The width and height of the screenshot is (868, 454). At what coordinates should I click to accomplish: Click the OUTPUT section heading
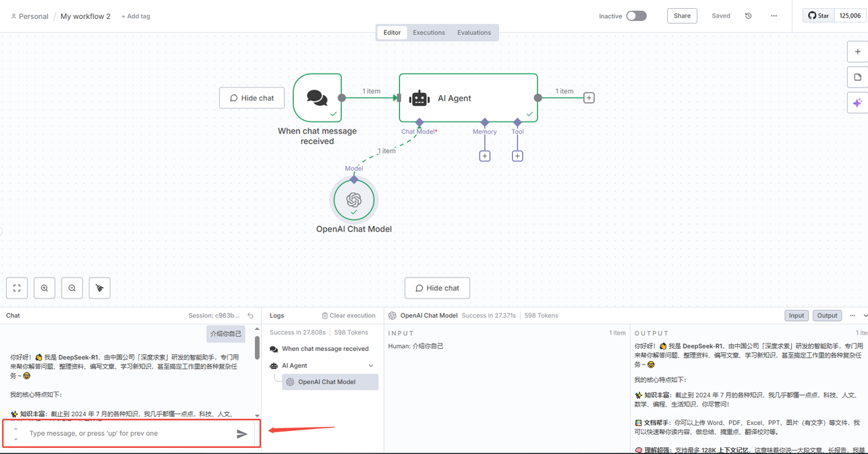pyautogui.click(x=652, y=333)
